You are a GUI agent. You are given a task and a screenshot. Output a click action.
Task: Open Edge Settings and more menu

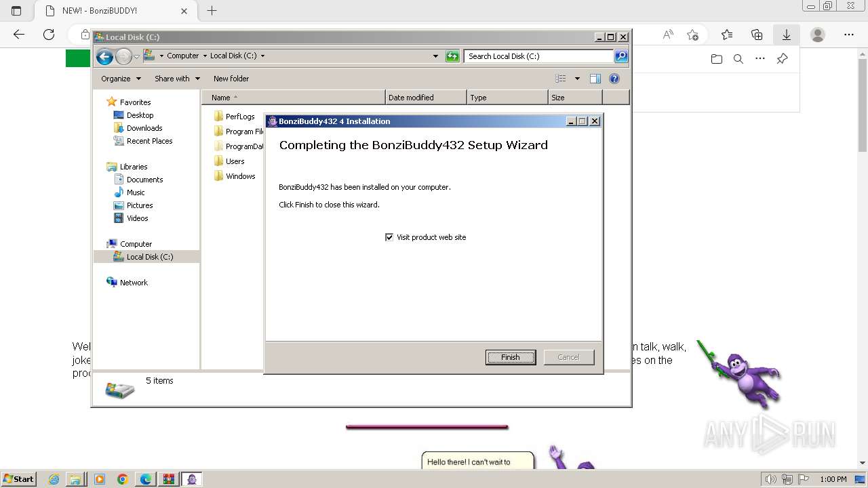tap(849, 35)
